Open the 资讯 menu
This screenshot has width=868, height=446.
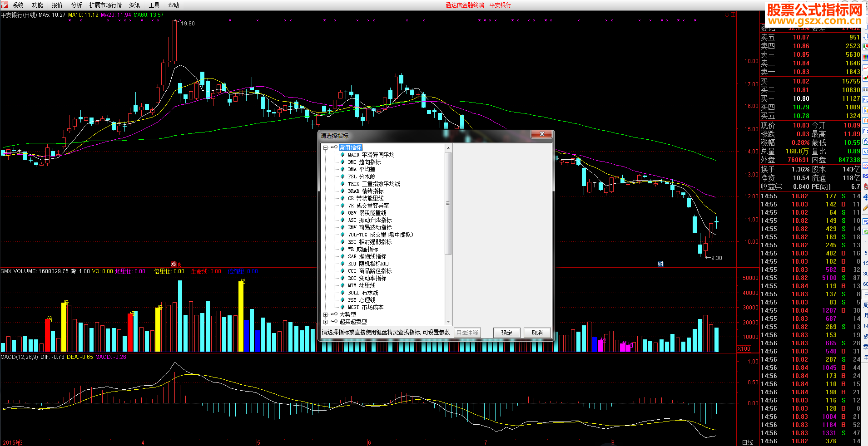tap(135, 5)
